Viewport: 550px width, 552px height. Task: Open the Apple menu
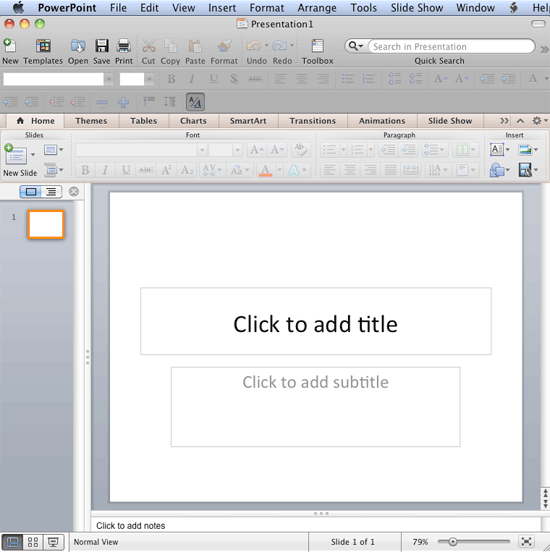pyautogui.click(x=18, y=7)
